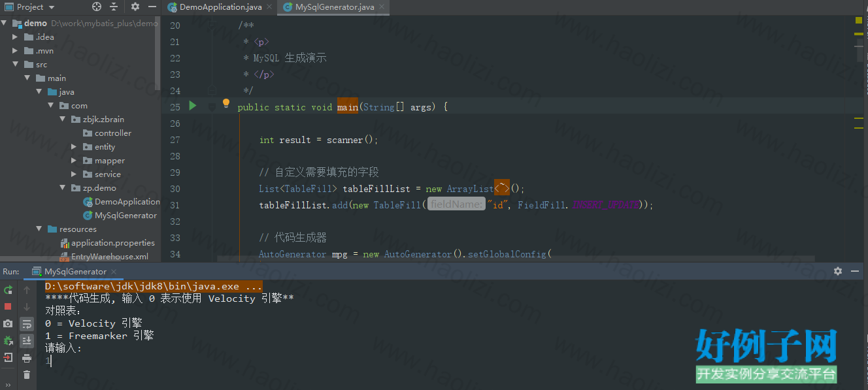Hide the Run tool window minus icon

[855, 271]
